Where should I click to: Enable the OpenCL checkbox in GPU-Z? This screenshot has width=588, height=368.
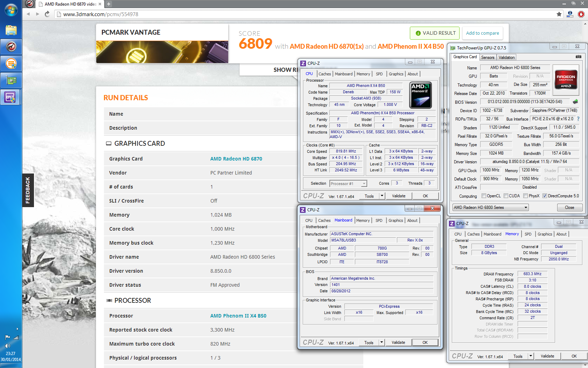coord(484,196)
